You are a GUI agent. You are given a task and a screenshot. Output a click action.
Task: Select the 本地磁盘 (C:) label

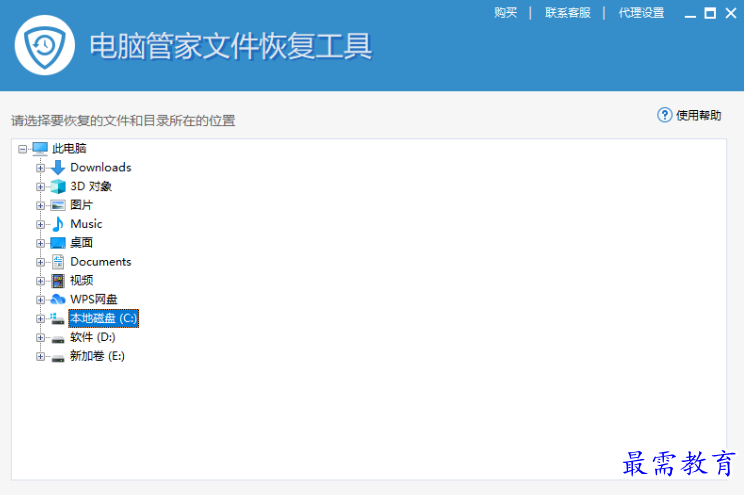tap(103, 318)
